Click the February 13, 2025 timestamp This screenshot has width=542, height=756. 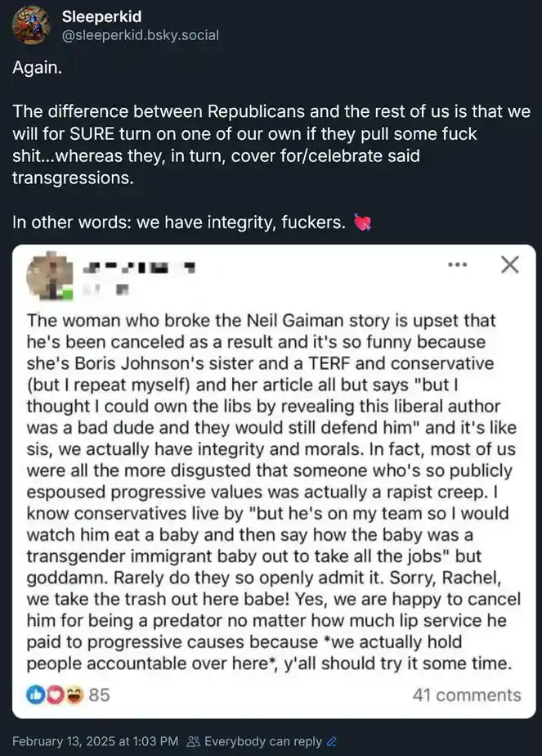96,741
